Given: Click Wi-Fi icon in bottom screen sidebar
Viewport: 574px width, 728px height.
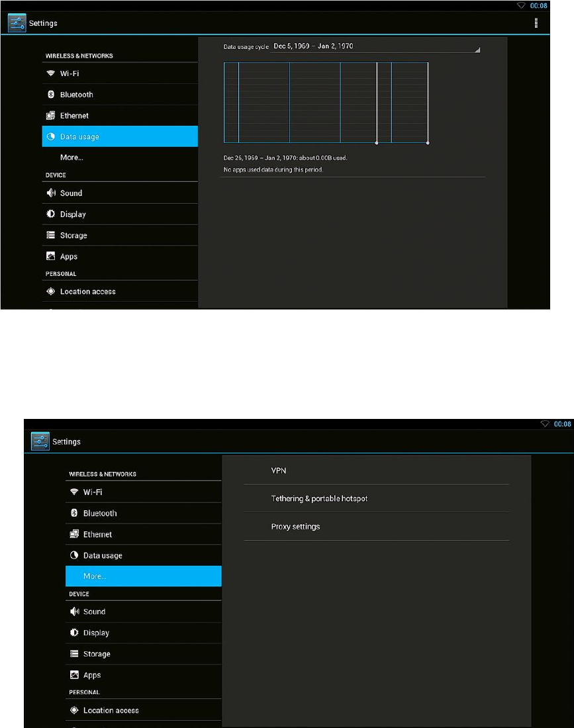Looking at the screenshot, I should 74,492.
